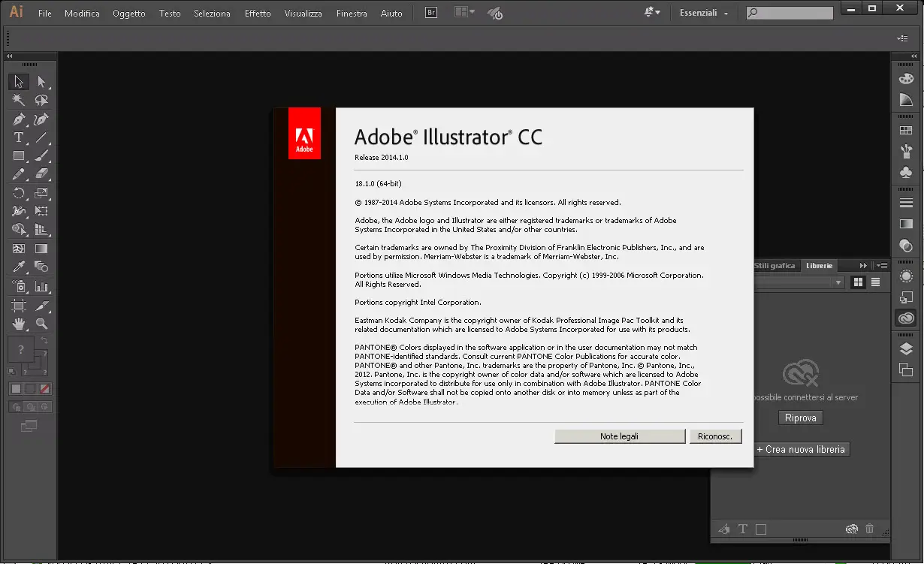
Task: Click the Fill color box
Action: [x=21, y=349]
